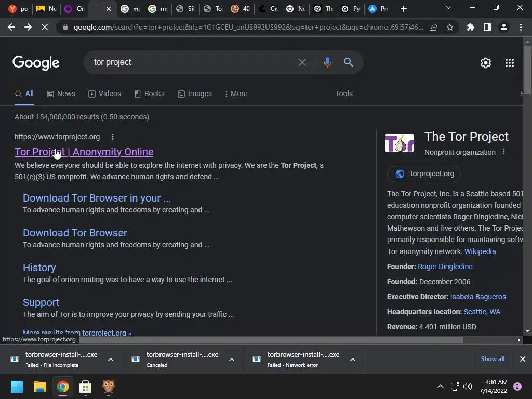Open the Isabela Bagueros link

[x=478, y=297]
